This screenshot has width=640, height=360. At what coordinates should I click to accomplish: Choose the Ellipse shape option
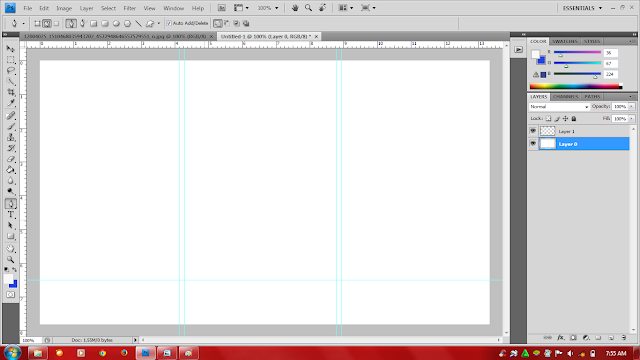[116, 23]
